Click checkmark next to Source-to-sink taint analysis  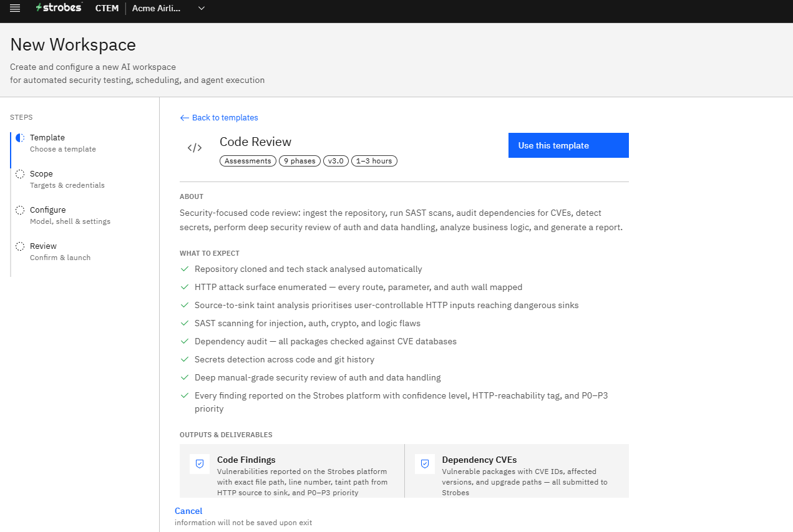pyautogui.click(x=184, y=305)
